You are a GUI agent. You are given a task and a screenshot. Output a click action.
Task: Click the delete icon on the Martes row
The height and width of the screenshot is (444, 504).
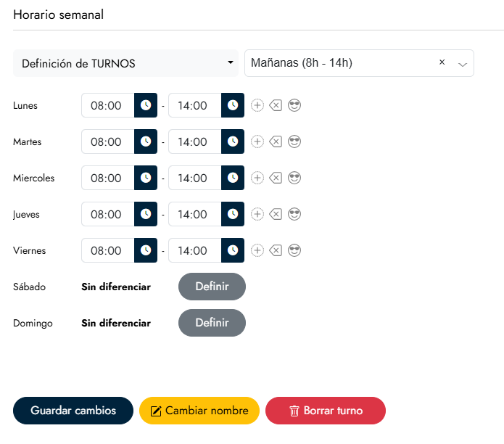tap(276, 141)
